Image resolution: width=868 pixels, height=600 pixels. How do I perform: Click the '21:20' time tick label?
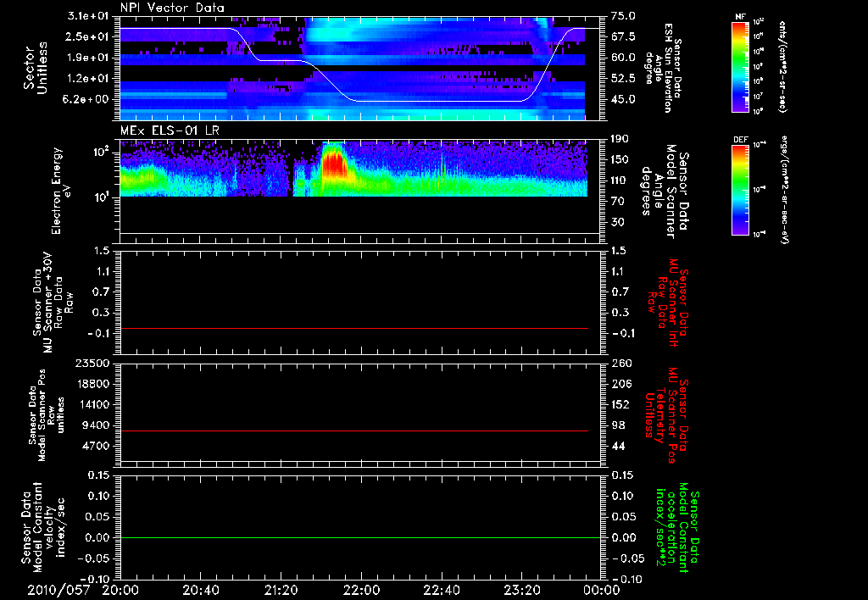[x=281, y=590]
